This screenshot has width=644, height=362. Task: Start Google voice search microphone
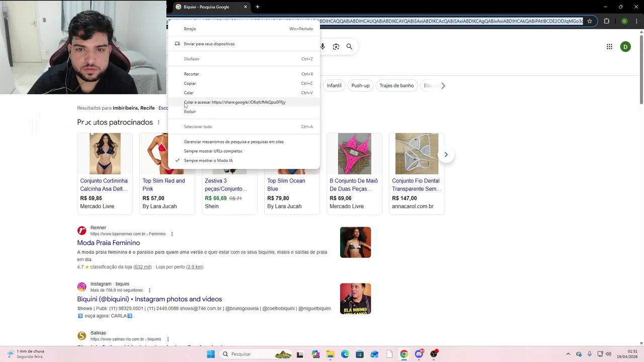pyautogui.click(x=323, y=46)
